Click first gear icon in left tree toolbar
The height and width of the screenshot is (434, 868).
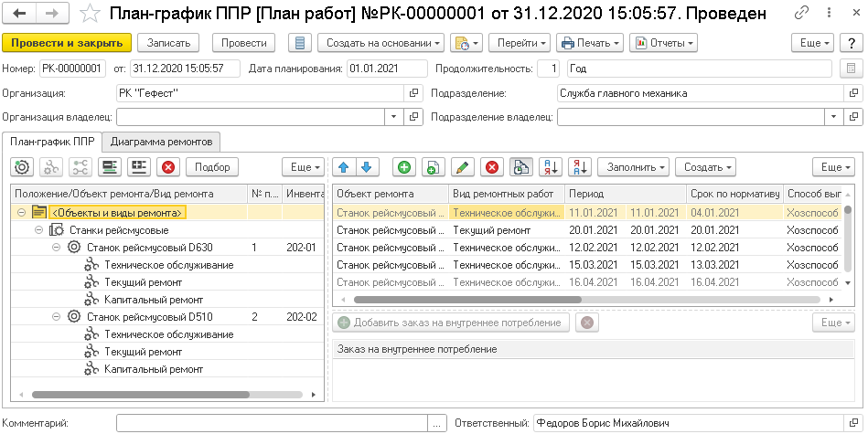coord(22,167)
